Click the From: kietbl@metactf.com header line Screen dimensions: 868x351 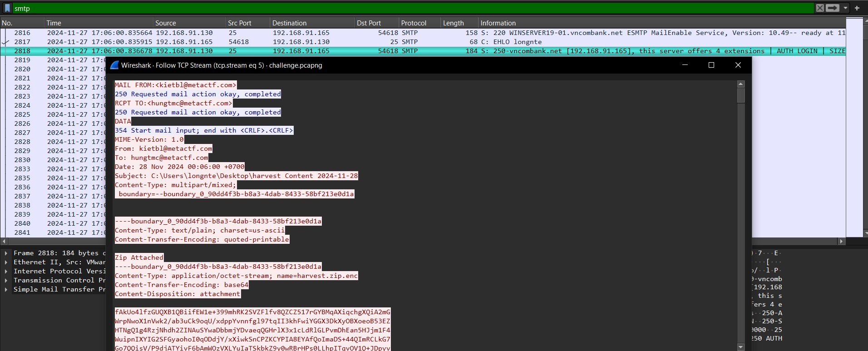163,148
